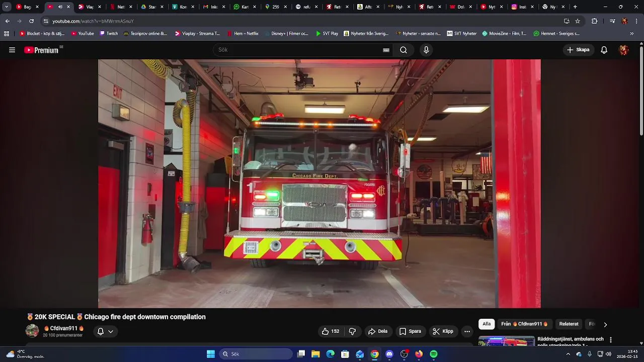
Task: Open Chrome's three-dot menu
Action: pyautogui.click(x=637, y=21)
